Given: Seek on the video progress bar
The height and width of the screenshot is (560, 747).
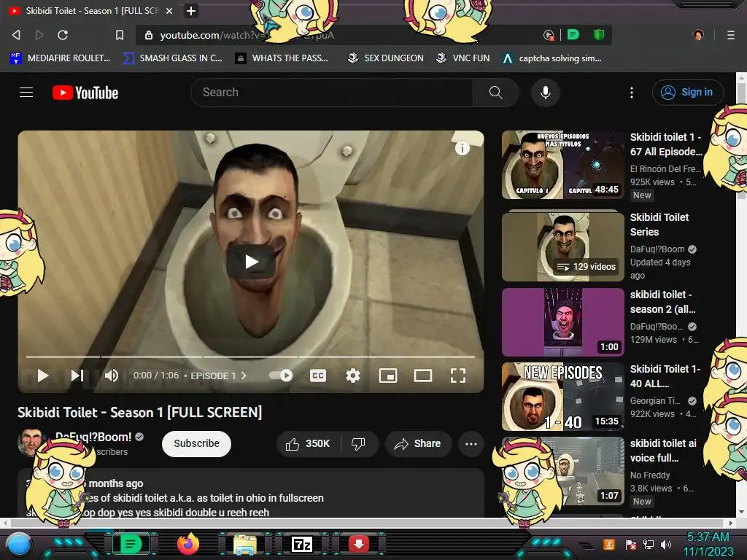Looking at the screenshot, I should [251, 357].
